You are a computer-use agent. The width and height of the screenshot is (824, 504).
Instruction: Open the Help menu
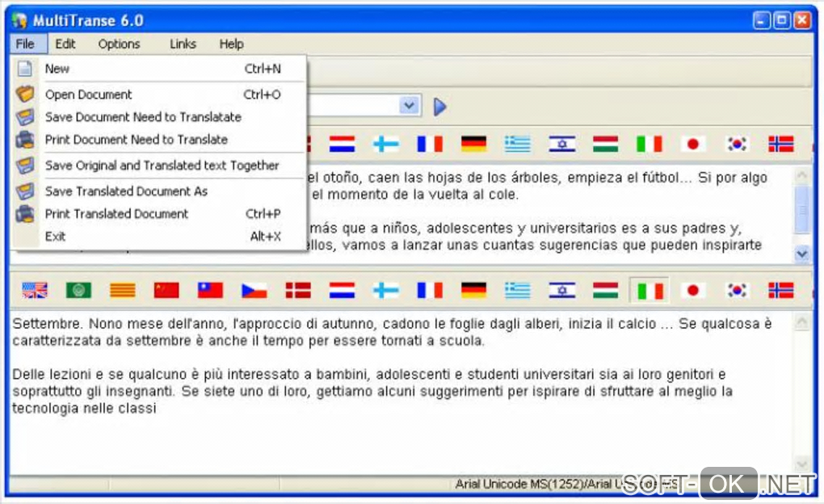(x=231, y=44)
